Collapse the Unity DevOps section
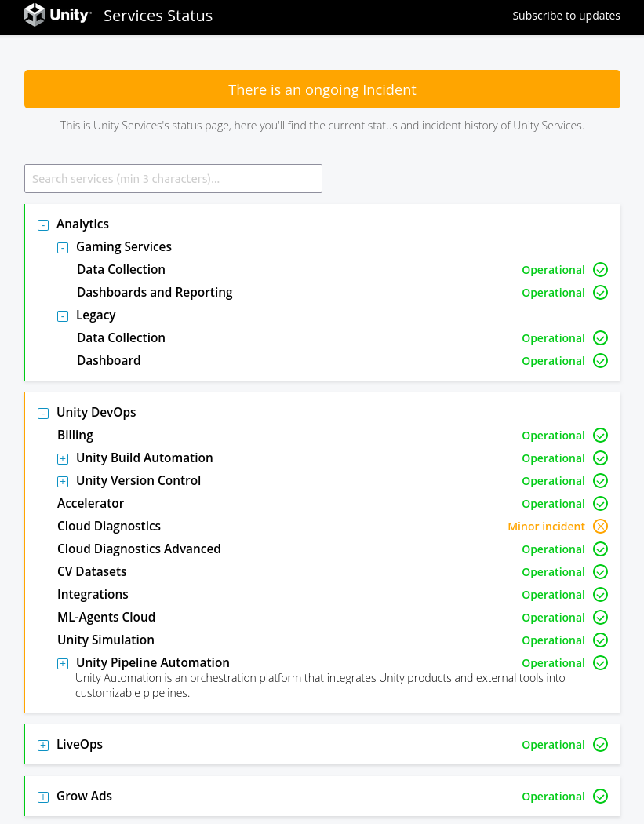The height and width of the screenshot is (824, 644). pyautogui.click(x=43, y=414)
